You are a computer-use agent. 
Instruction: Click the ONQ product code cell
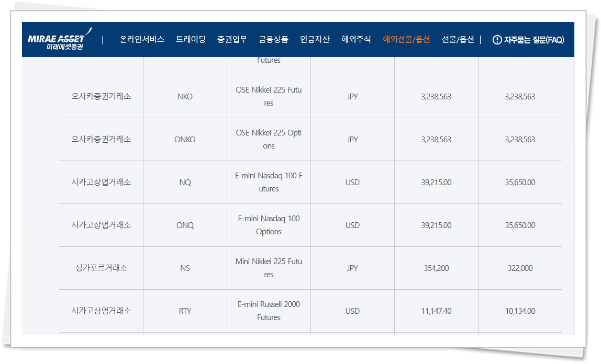pyautogui.click(x=185, y=225)
